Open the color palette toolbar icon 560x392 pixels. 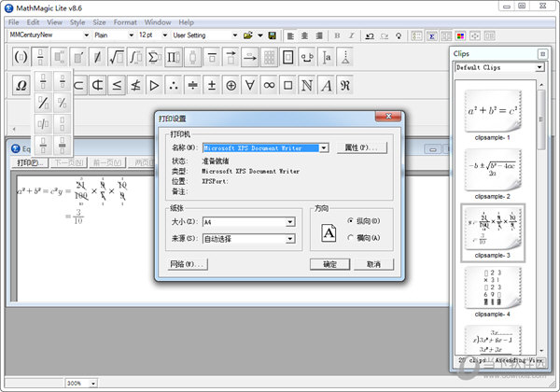click(460, 35)
